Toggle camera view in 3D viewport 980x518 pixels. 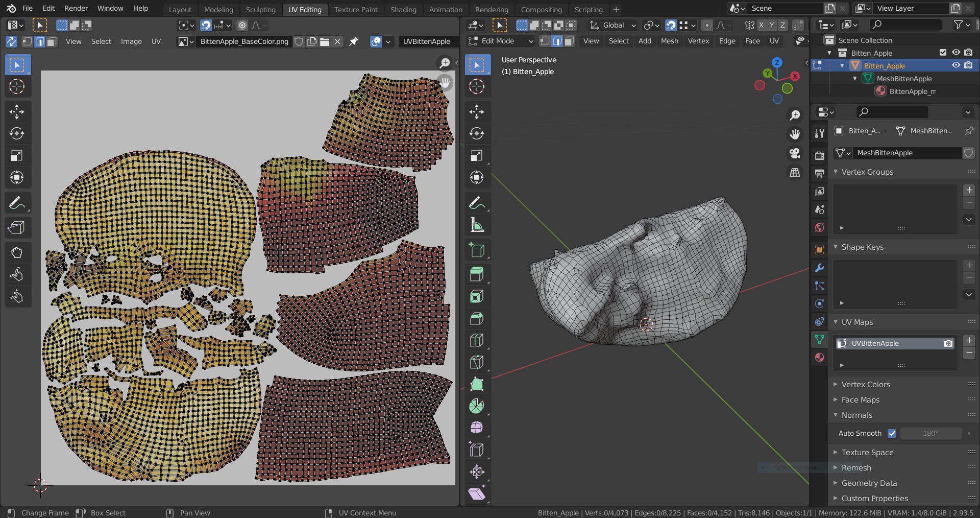(x=795, y=153)
